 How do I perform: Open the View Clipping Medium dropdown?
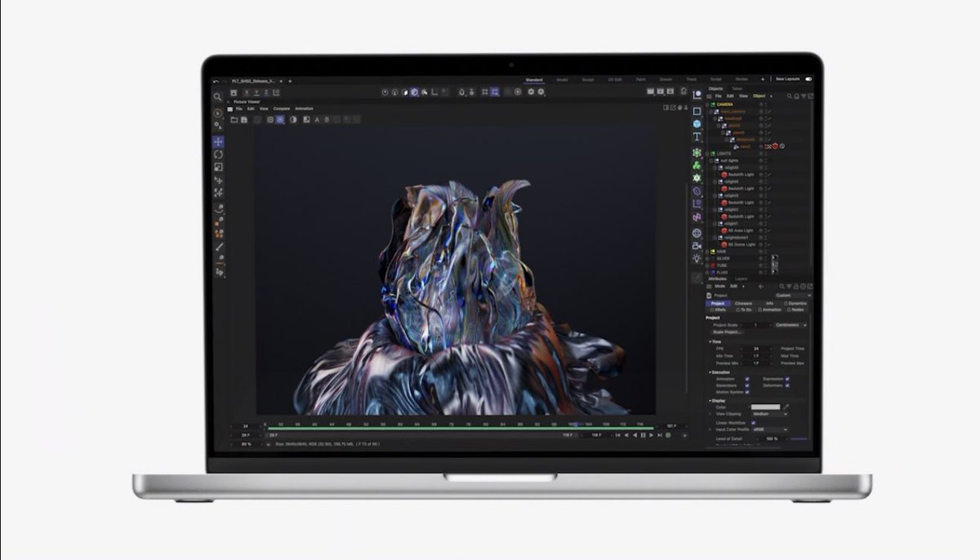(770, 414)
